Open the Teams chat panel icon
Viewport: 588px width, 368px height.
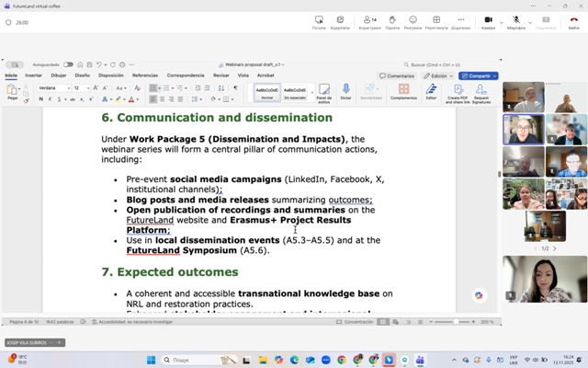[319, 19]
